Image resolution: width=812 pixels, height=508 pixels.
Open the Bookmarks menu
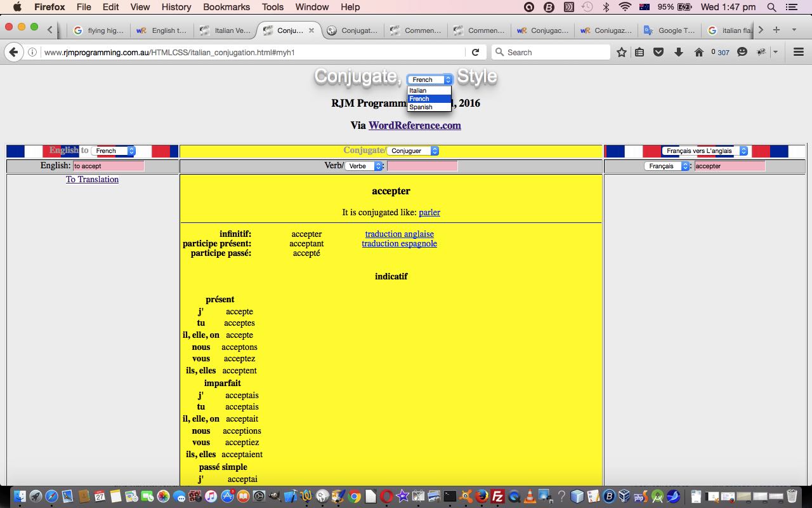pyautogui.click(x=226, y=7)
